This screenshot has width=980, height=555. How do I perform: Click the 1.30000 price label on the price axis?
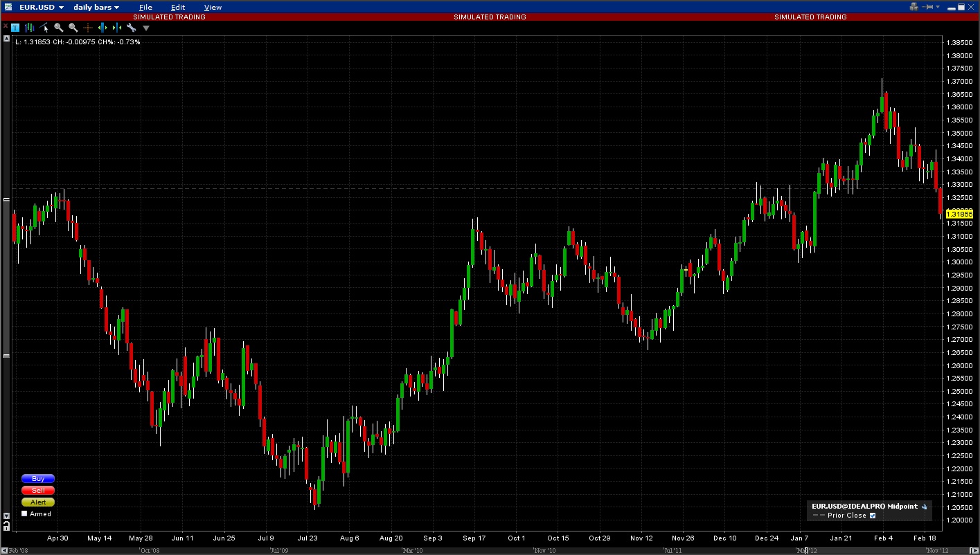click(959, 262)
